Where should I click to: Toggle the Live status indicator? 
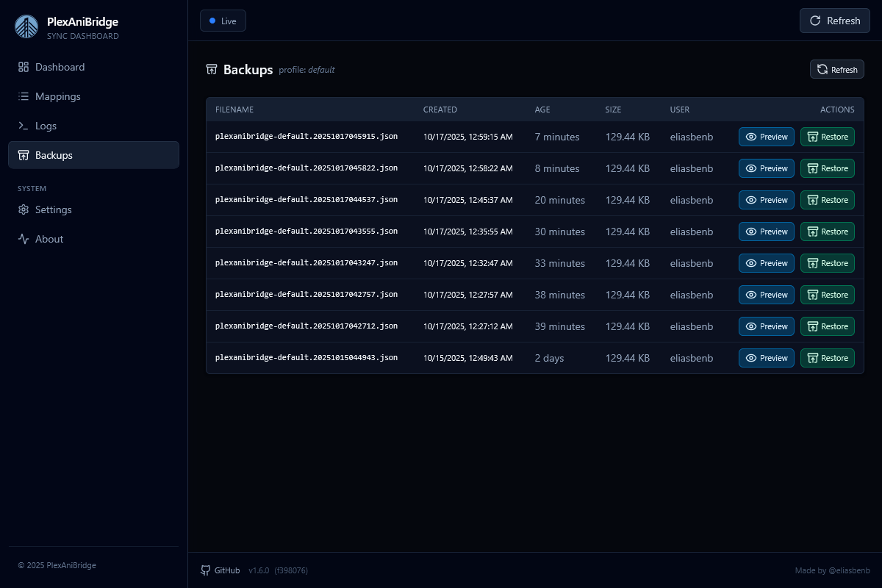pyautogui.click(x=223, y=21)
